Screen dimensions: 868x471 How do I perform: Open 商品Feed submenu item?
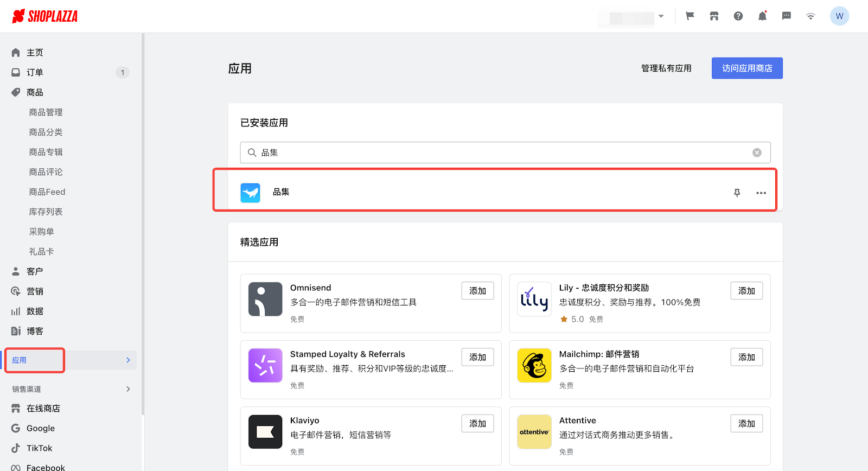coord(47,192)
